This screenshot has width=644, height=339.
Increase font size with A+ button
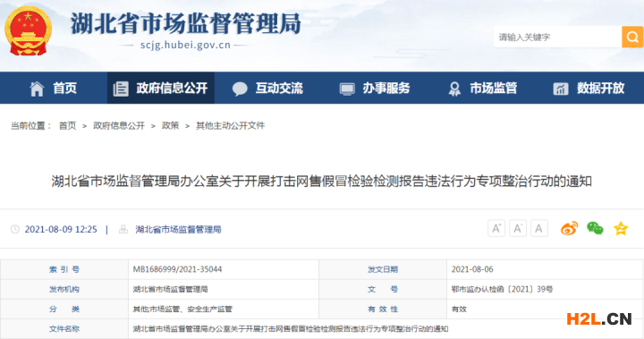pyautogui.click(x=496, y=228)
